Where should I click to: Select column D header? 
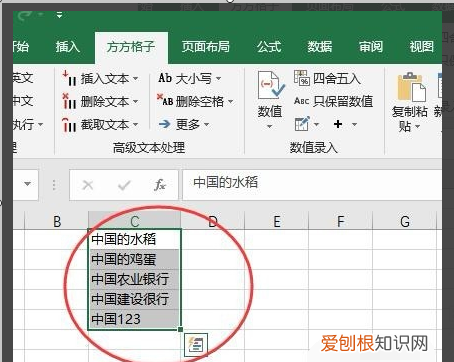(213, 221)
